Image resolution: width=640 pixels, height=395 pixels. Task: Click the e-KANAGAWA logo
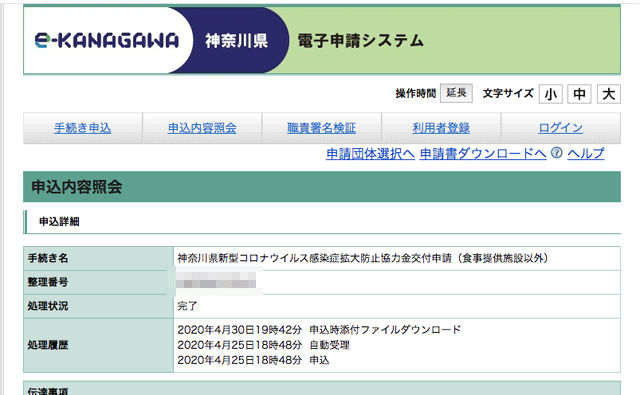(x=107, y=41)
